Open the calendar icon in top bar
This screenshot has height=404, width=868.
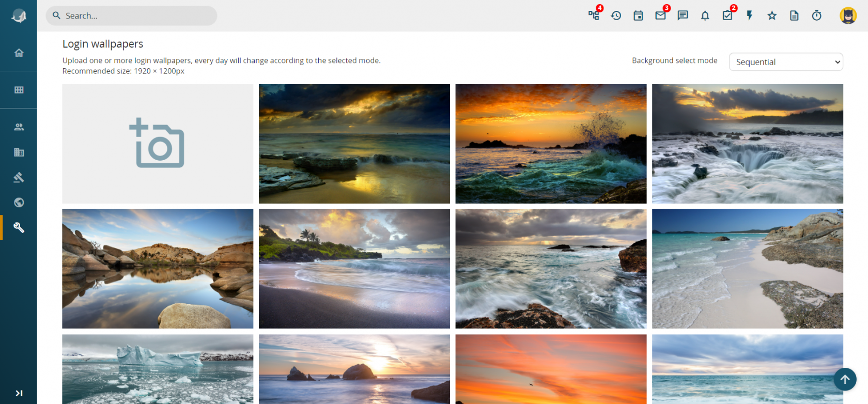(x=638, y=15)
